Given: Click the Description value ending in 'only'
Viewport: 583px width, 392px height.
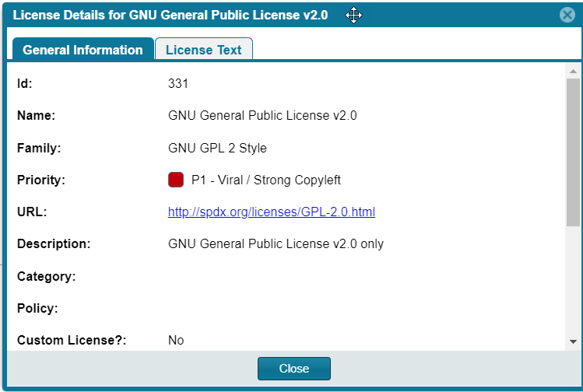Looking at the screenshot, I should pyautogui.click(x=276, y=243).
